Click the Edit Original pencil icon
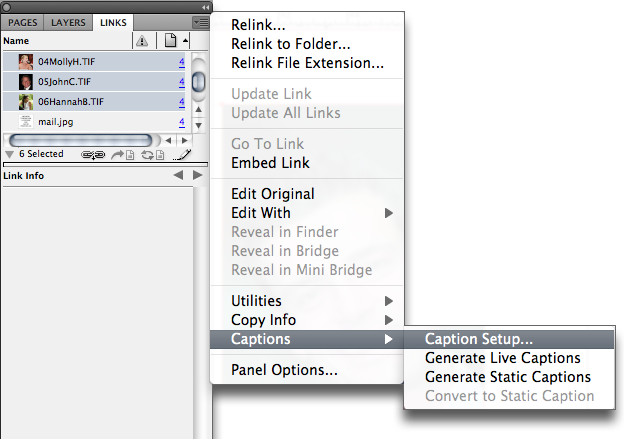The height and width of the screenshot is (439, 639). (182, 154)
